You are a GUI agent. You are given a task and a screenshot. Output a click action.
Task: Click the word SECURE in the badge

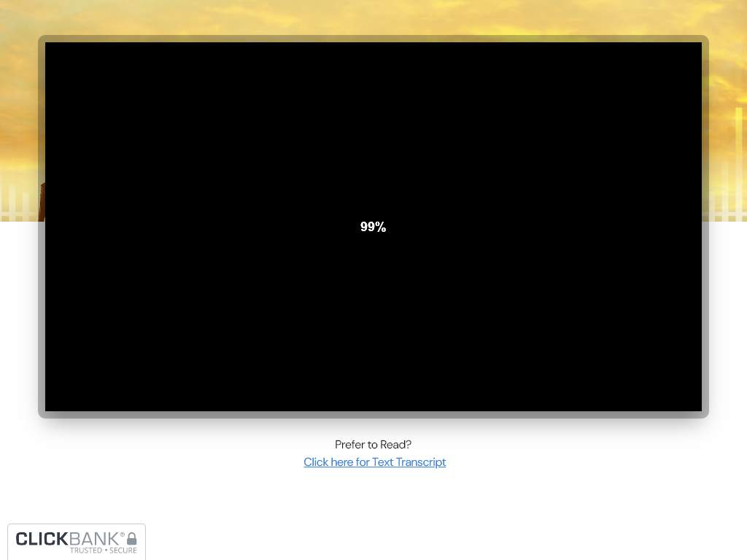(x=123, y=551)
